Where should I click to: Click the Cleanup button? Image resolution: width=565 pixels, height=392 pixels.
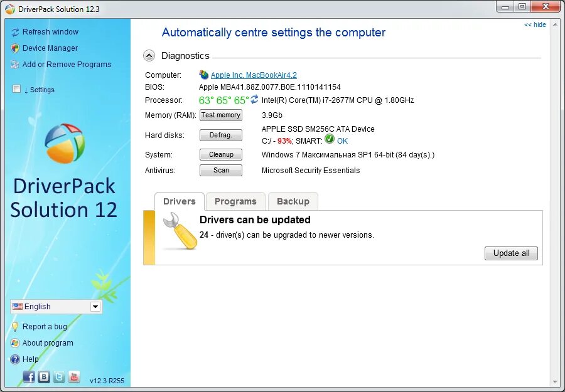pos(221,154)
